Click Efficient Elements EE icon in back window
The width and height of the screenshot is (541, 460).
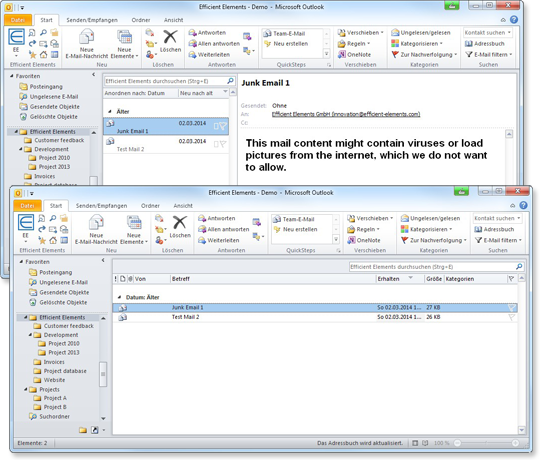(16, 40)
